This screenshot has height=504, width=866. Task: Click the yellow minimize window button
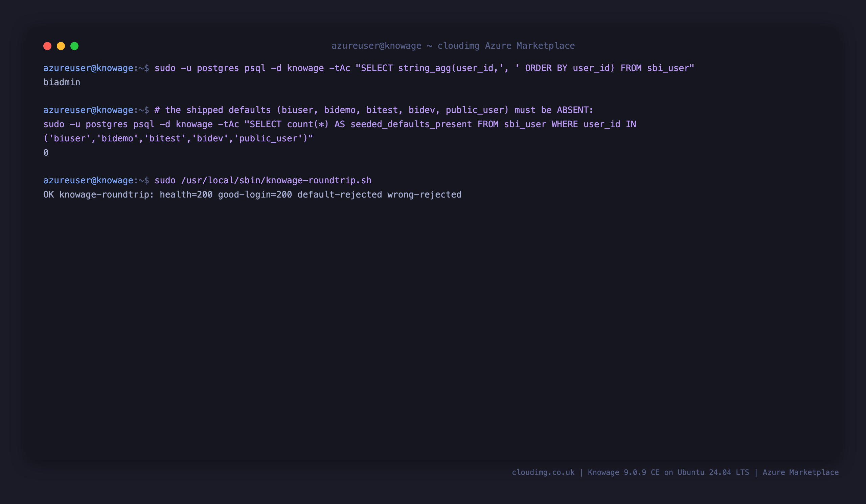pyautogui.click(x=61, y=46)
